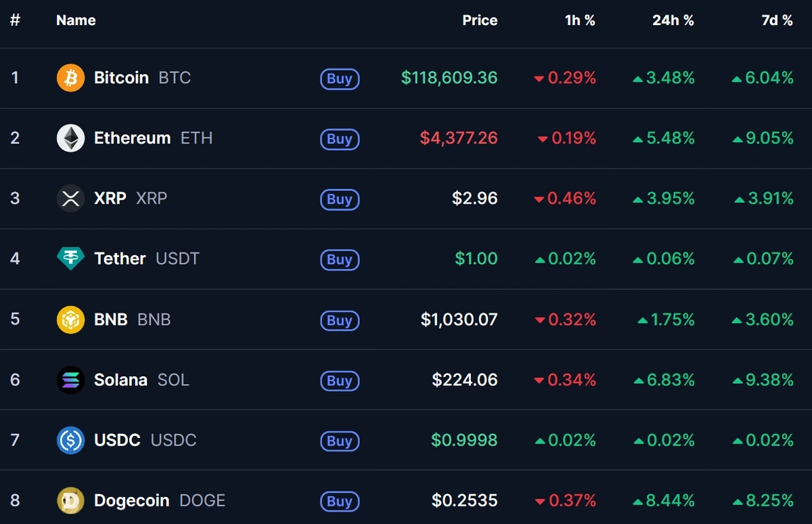Click the USDC logo icon
Viewport: 812px width, 524px height.
[x=70, y=440]
